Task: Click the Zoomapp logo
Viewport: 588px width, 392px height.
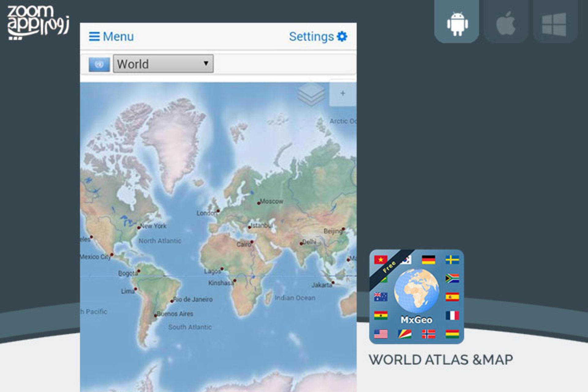Action: [38, 22]
